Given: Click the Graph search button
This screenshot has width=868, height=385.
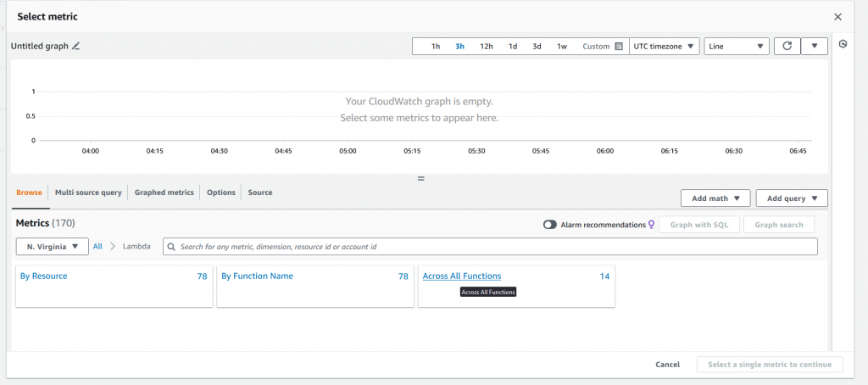Looking at the screenshot, I should tap(779, 225).
